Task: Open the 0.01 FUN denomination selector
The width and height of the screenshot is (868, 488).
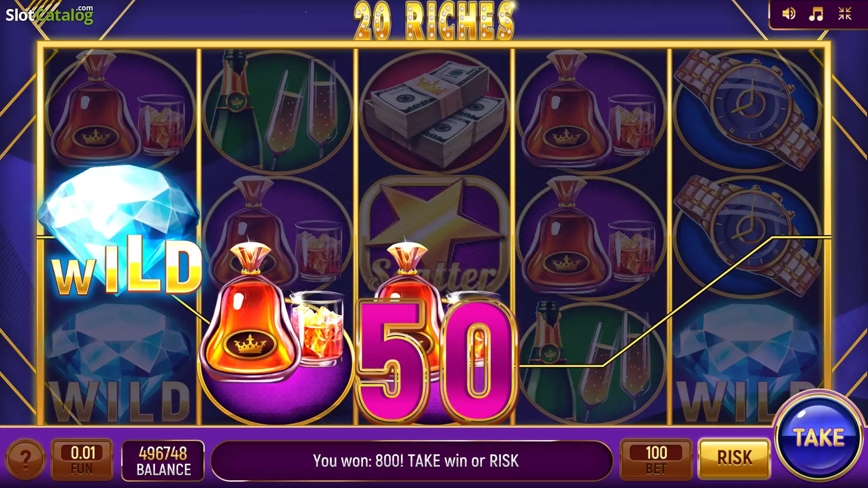Action: tap(82, 460)
